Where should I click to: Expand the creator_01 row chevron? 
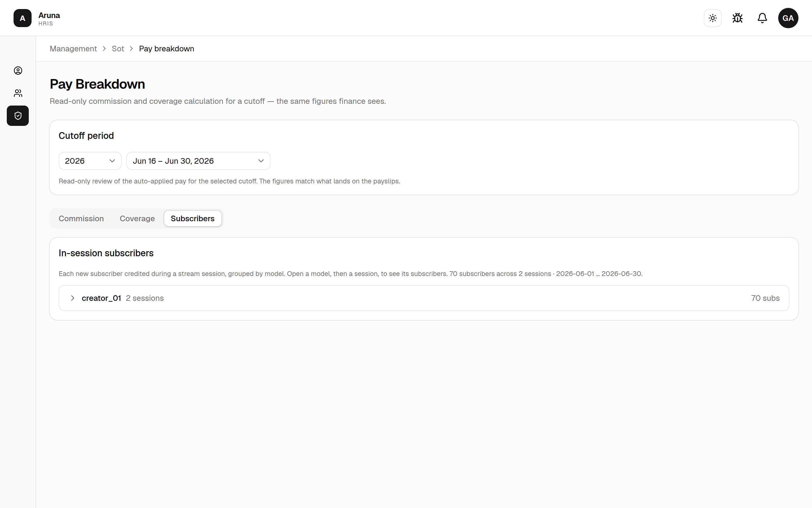click(x=72, y=298)
